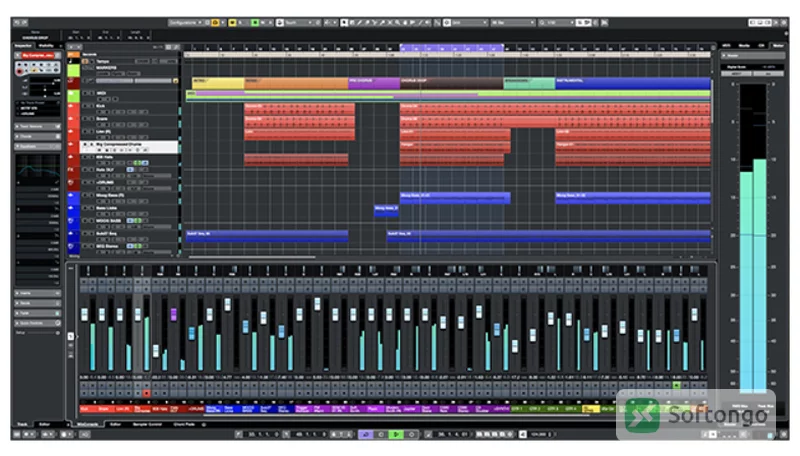Screen dimensions: 800x456
Task: Open the Sampler Control lower zone tab
Action: [147, 424]
